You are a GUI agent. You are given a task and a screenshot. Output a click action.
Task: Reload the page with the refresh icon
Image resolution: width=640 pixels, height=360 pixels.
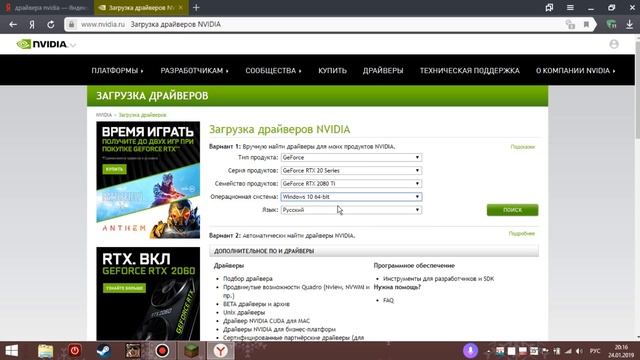coord(51,24)
